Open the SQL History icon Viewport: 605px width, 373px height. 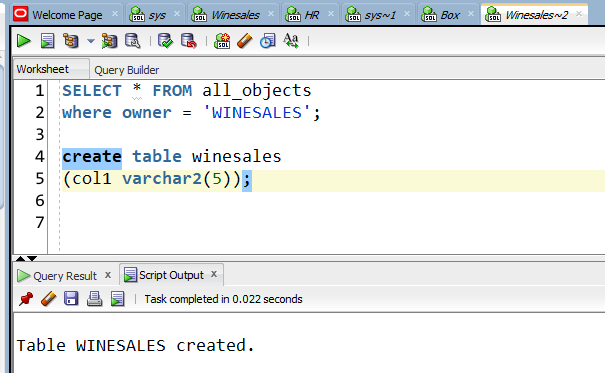point(267,41)
